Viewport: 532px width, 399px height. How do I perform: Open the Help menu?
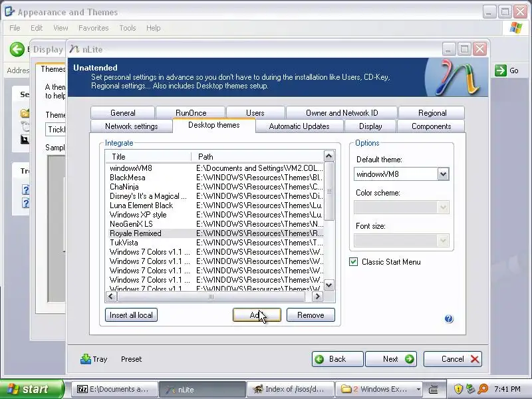[x=153, y=28]
